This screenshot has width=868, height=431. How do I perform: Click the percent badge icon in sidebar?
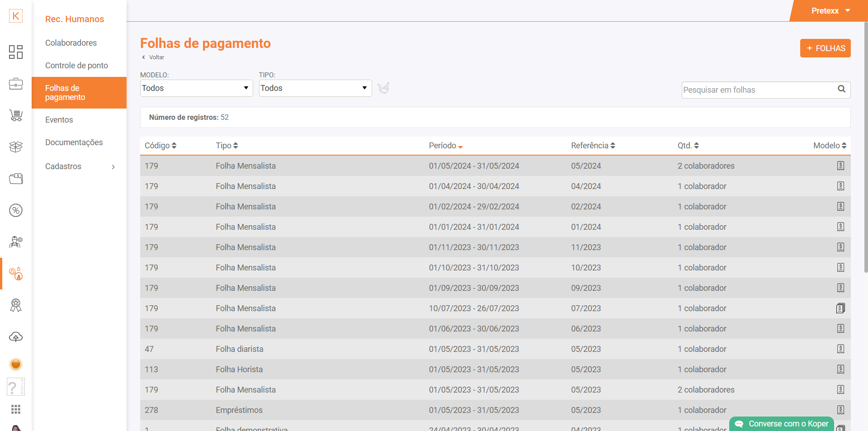[x=16, y=210]
